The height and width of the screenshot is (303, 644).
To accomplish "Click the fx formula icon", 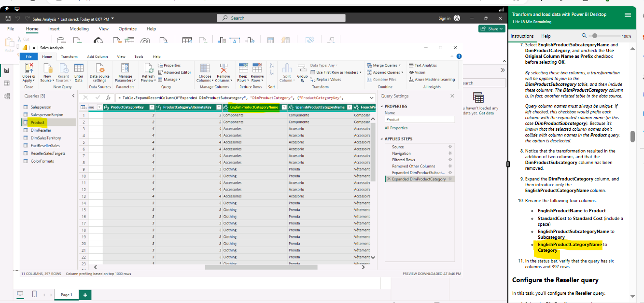I will click(x=109, y=97).
